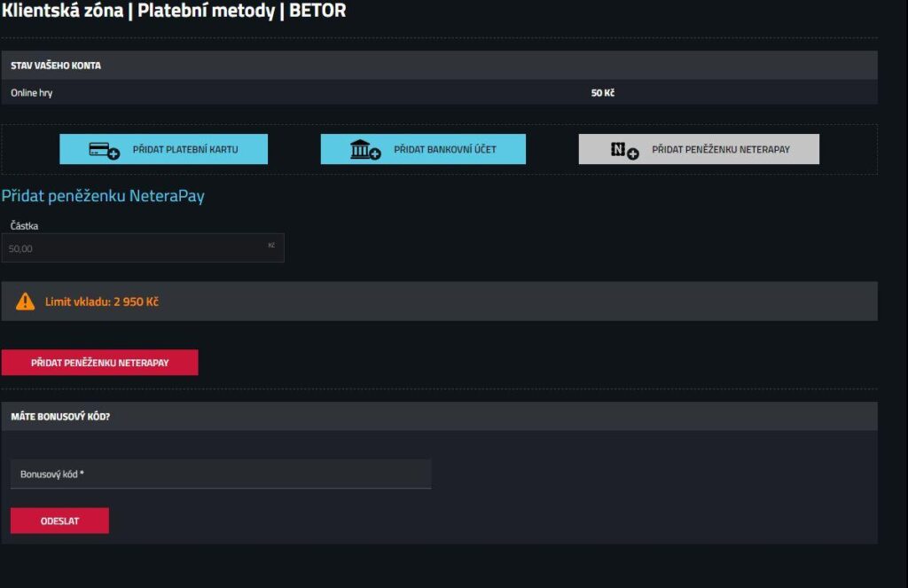Select the "Přidat bankovní účet" button label
The width and height of the screenshot is (908, 588).
444,150
